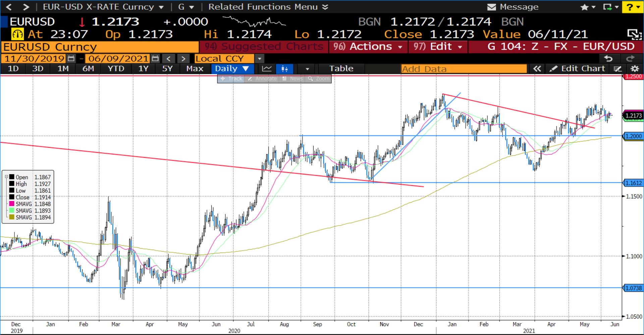
Task: Open the favorites star menu
Action: click(587, 7)
